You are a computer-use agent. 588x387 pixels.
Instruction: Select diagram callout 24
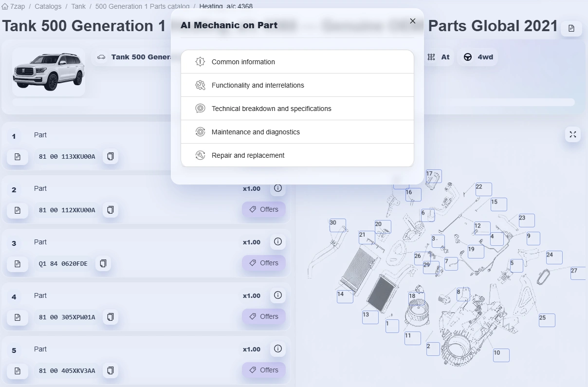pos(554,258)
